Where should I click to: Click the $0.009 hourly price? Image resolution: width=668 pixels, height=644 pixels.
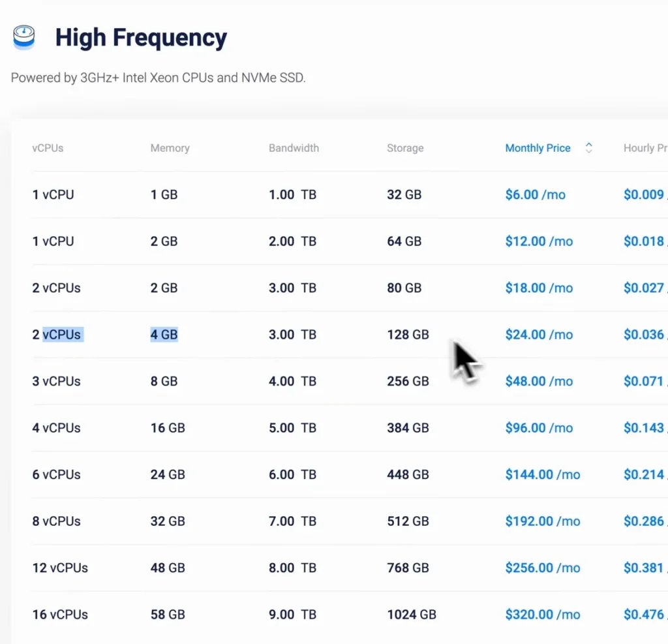click(x=644, y=195)
